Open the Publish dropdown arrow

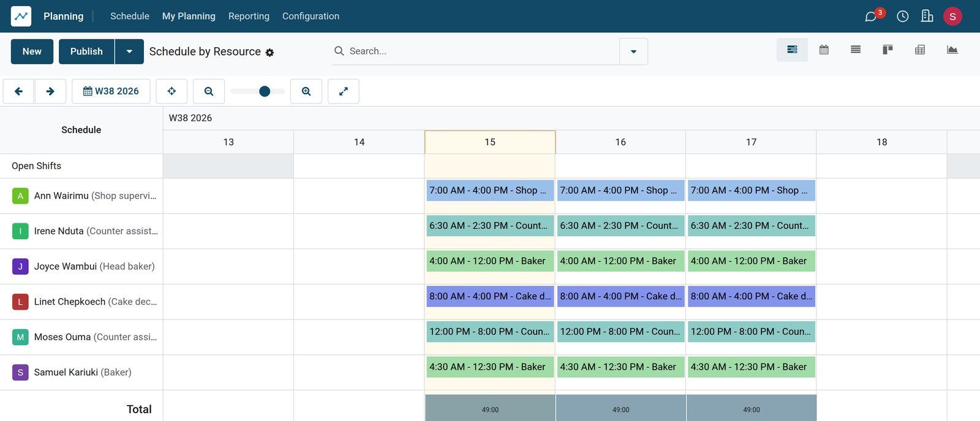[x=129, y=51]
